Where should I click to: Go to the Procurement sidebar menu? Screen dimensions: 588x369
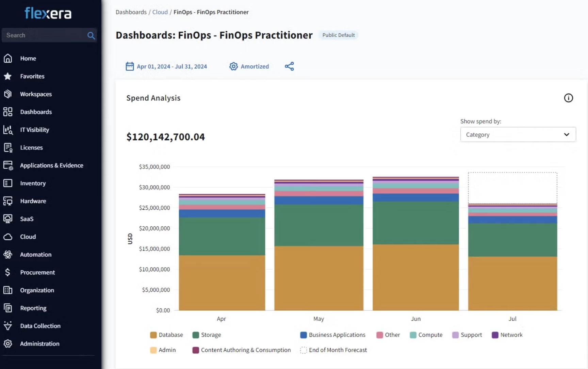(x=37, y=272)
